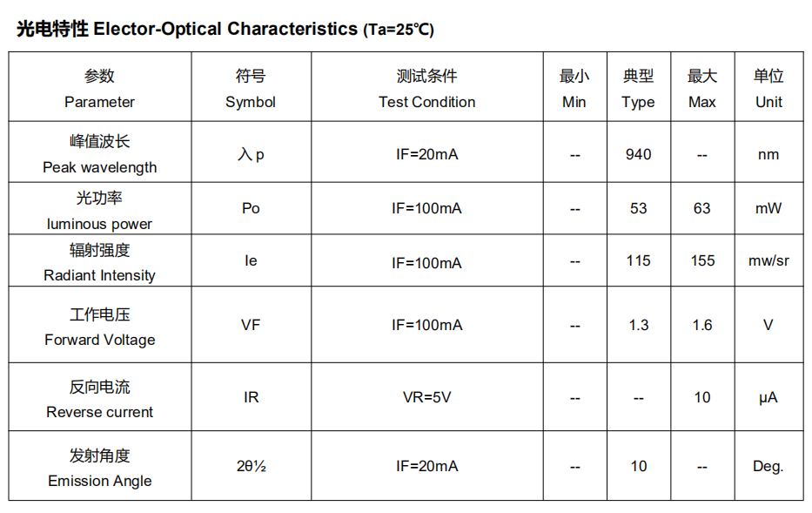Click the luminous power parameter cell
This screenshot has height=513, width=812.
100,211
